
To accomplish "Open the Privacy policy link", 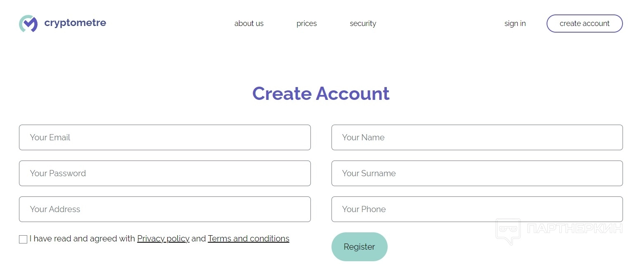I will (x=163, y=239).
